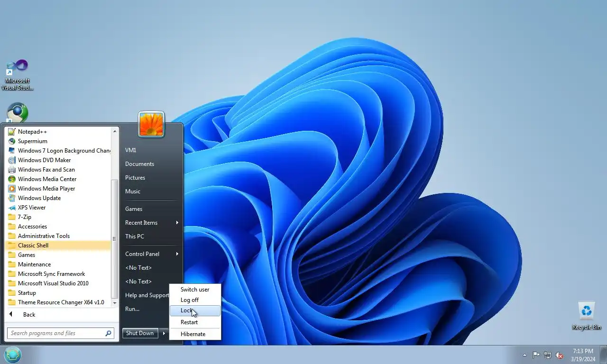
Task: Open the Administrative Tools folder
Action: coord(58,236)
